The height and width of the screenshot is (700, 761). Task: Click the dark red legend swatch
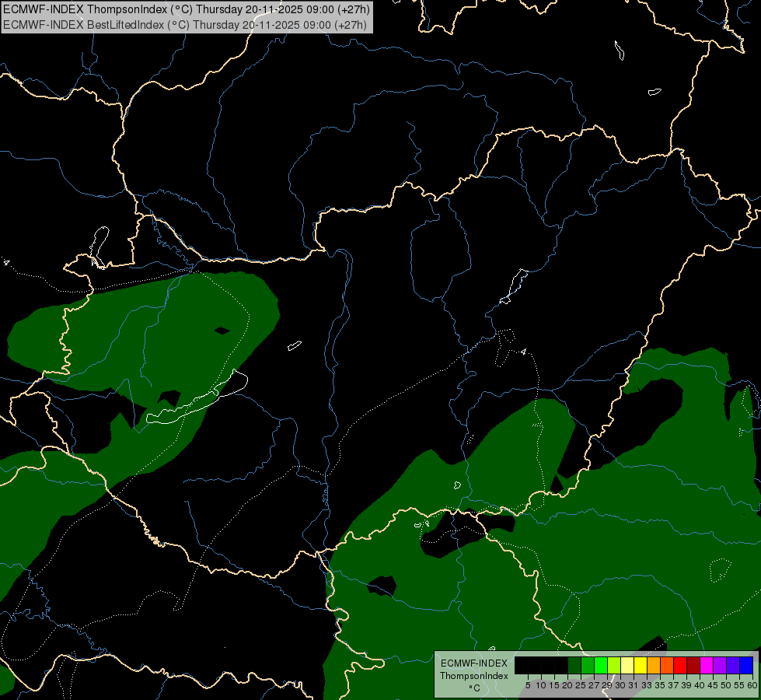tap(693, 665)
